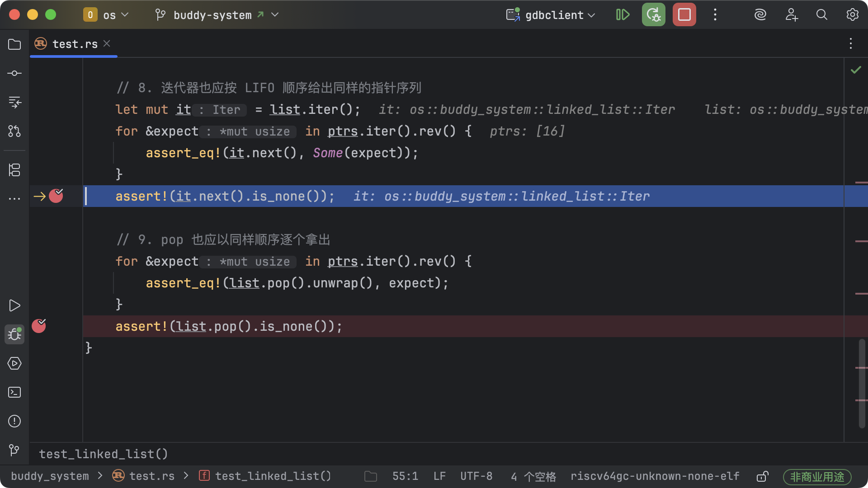Stop the running gdbclient session
This screenshot has width=868, height=488.
[684, 15]
